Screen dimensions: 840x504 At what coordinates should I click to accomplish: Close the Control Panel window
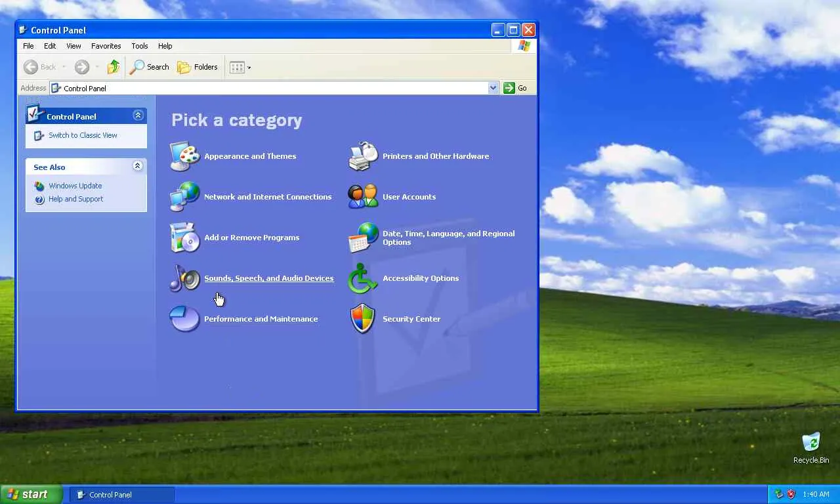pyautogui.click(x=528, y=30)
